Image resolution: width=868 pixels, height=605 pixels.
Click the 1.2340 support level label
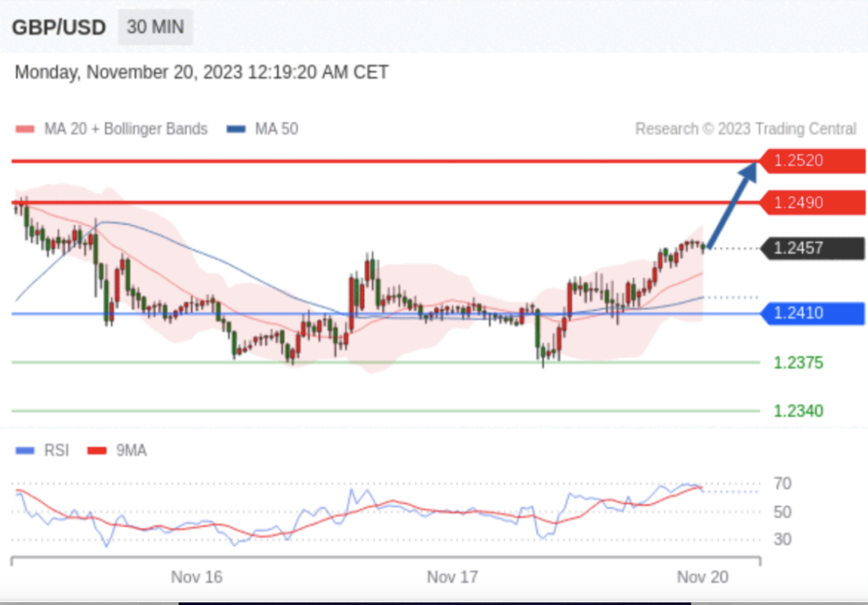coord(799,410)
